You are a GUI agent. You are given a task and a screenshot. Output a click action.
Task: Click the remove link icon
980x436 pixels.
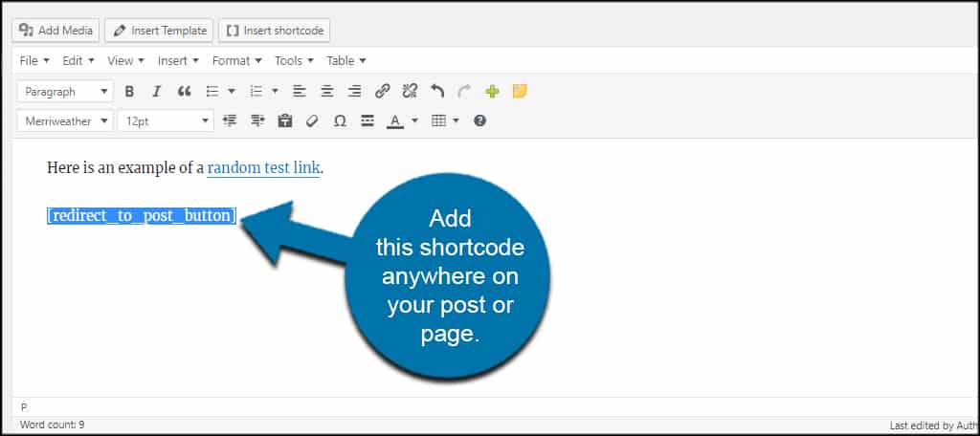pyautogui.click(x=410, y=91)
